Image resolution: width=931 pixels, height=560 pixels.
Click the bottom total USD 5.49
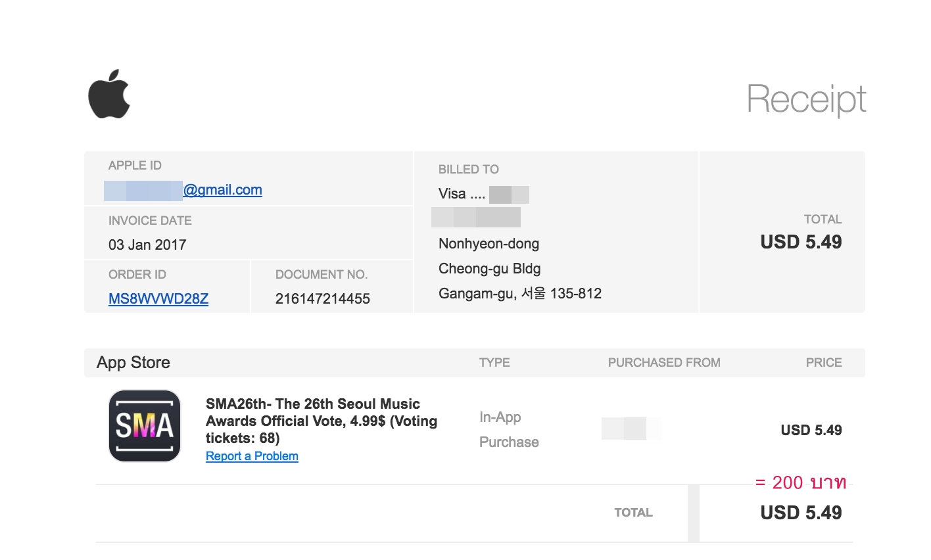point(801,513)
